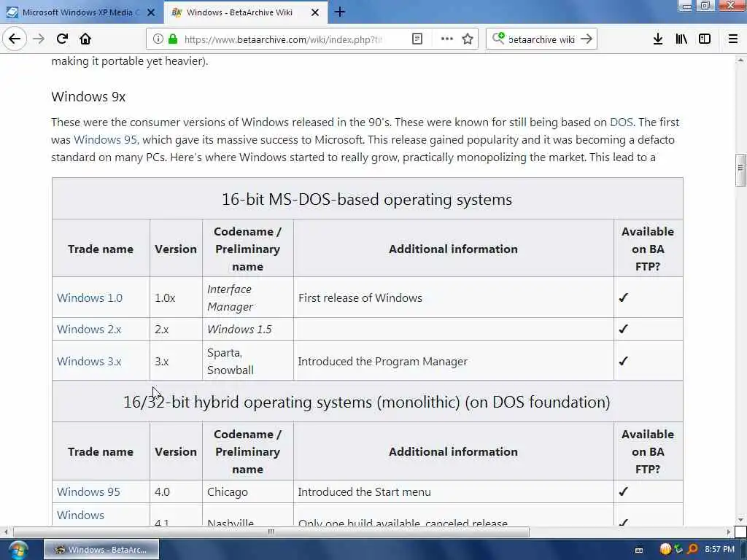Open the Windows Start menu orb
Viewport: 747px width, 560px height.
tap(18, 550)
